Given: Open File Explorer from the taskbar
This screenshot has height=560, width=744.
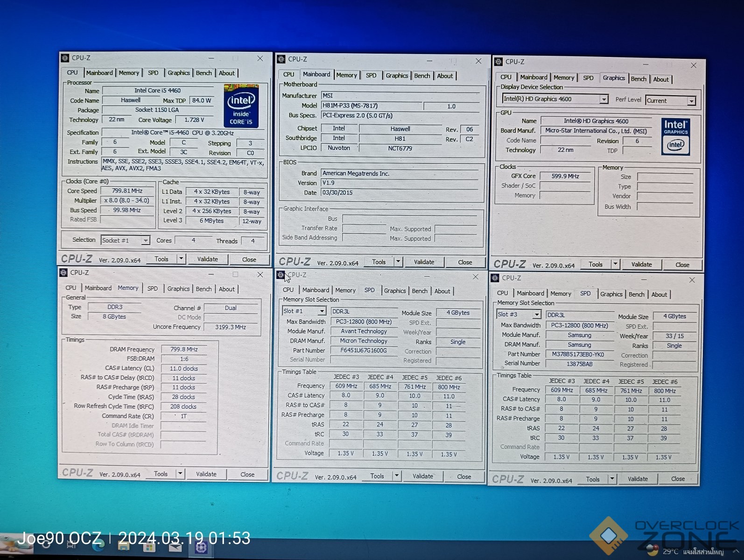Looking at the screenshot, I should 124,546.
